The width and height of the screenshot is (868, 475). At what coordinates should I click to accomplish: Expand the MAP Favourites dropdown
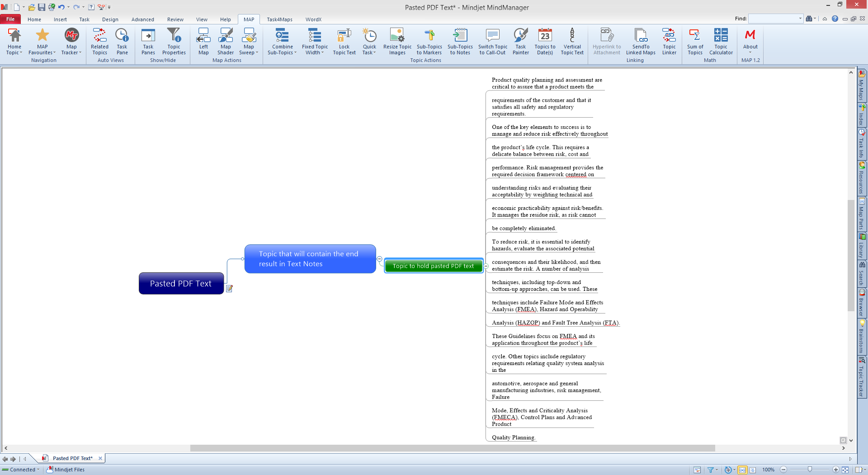42,52
